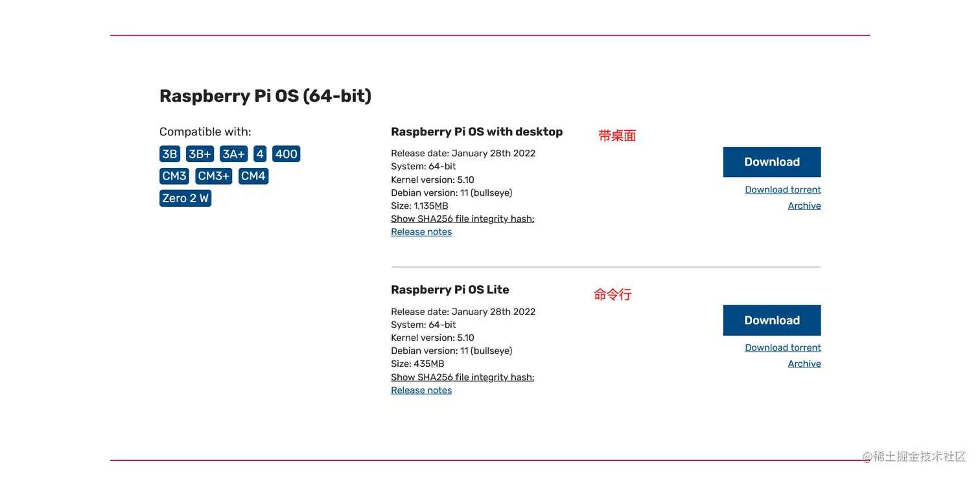Click the 3A+ compatibility badge
The width and height of the screenshot is (980, 477).
(233, 154)
